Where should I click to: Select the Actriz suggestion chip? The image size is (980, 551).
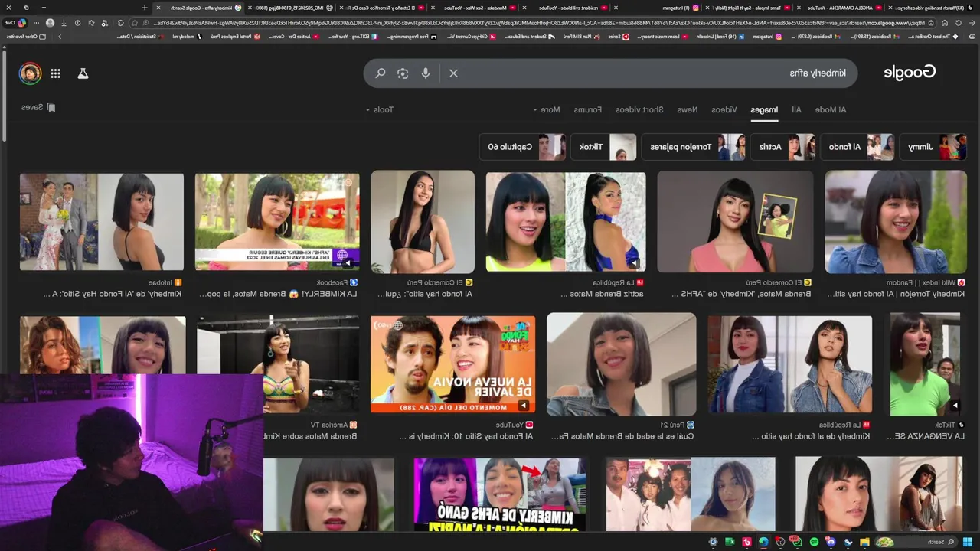782,147
